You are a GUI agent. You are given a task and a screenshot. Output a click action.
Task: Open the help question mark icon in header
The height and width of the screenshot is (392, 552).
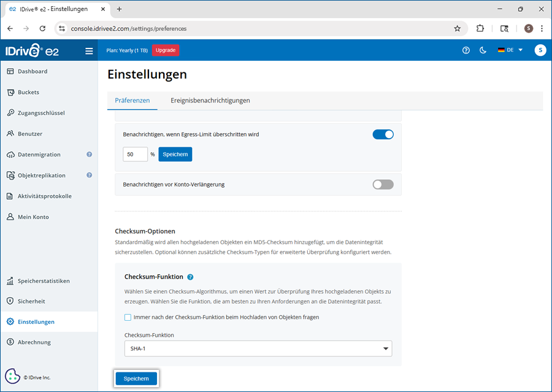coord(466,50)
